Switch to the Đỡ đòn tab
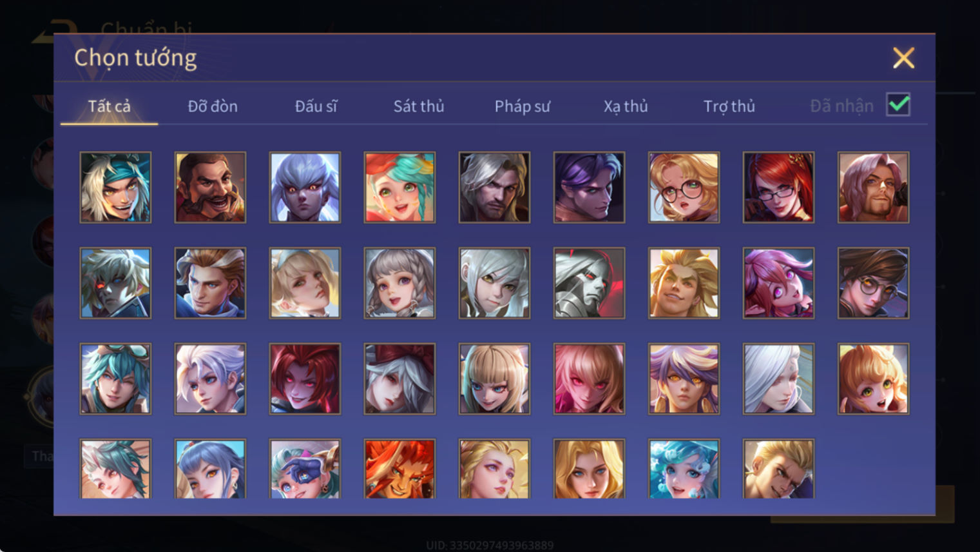 click(213, 106)
